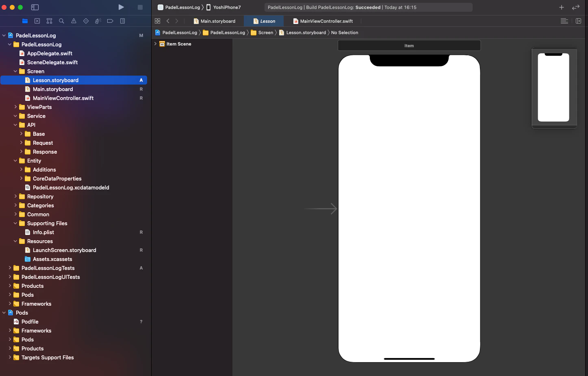
Task: Expand the Request folder
Action: click(21, 143)
